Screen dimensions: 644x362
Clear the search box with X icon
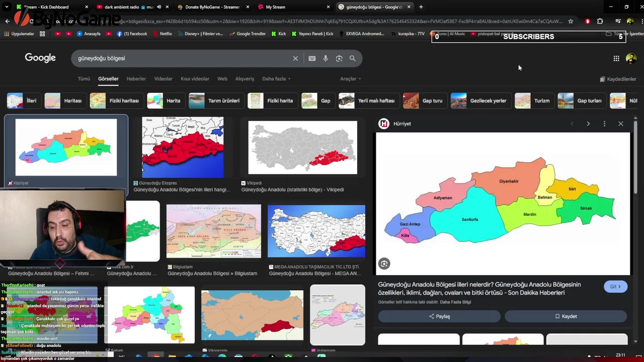[295, 58]
